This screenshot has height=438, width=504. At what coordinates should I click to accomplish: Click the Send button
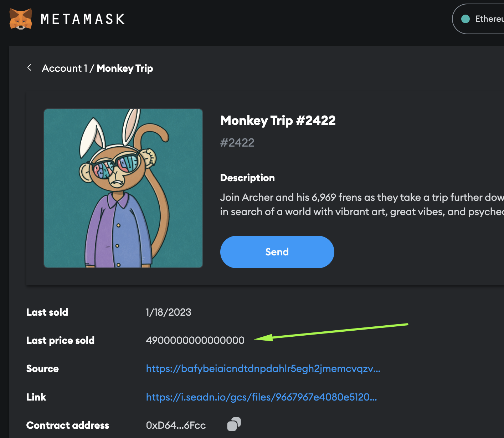(277, 252)
